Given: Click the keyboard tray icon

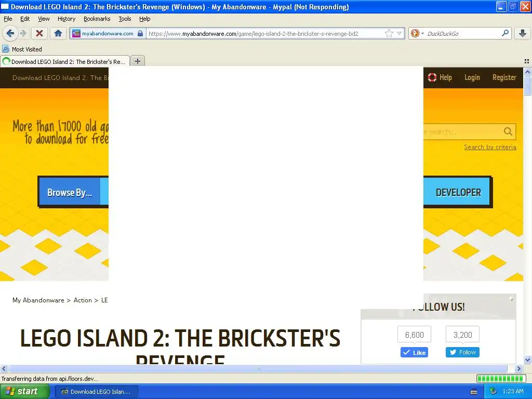Looking at the screenshot, I should [x=474, y=392].
